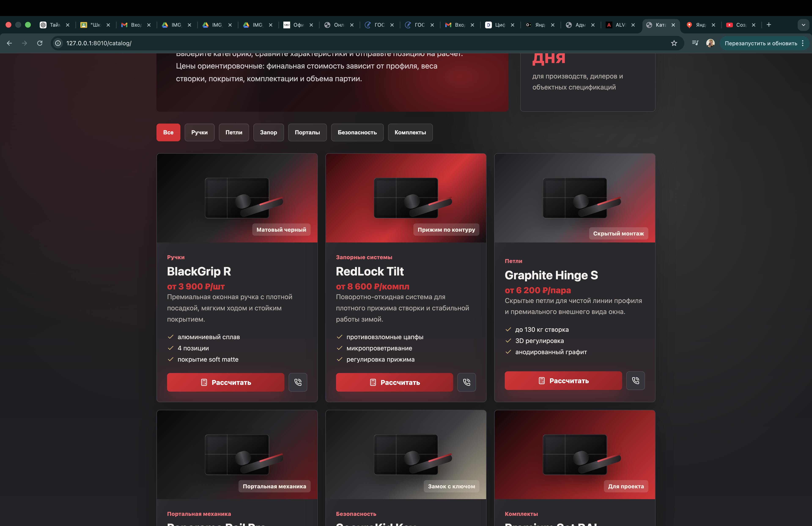Select the Все filter chip
This screenshot has height=526, width=812.
[x=168, y=132]
